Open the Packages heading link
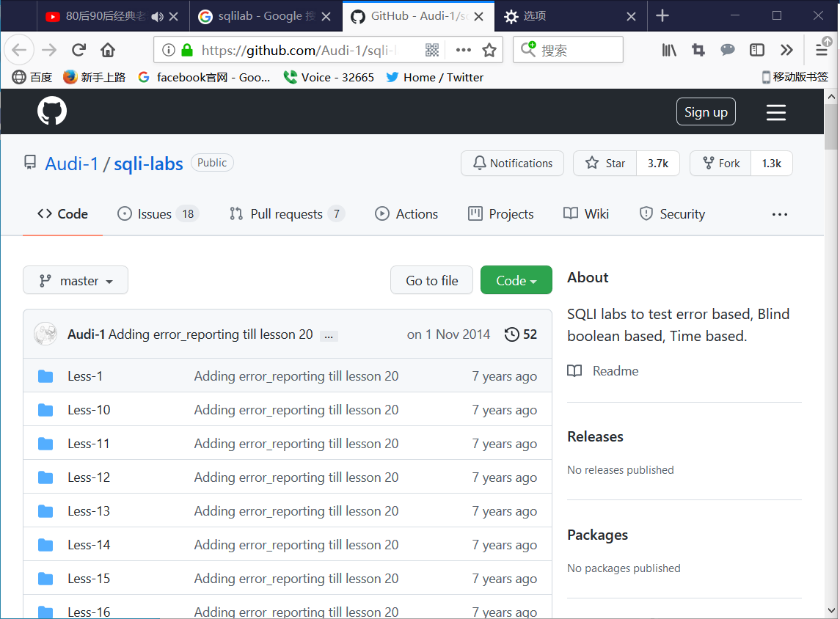Screen dimensions: 840x619 coord(597,535)
